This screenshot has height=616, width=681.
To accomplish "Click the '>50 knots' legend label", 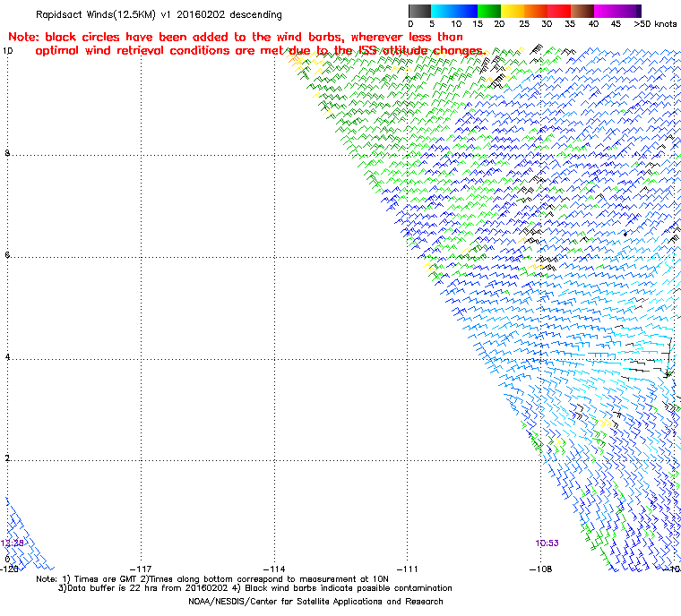I will (655, 24).
